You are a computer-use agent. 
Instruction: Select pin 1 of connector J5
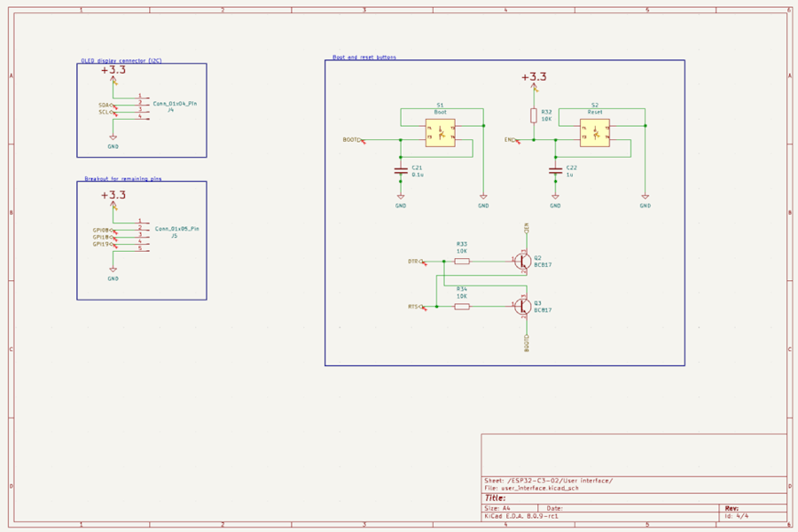(143, 222)
